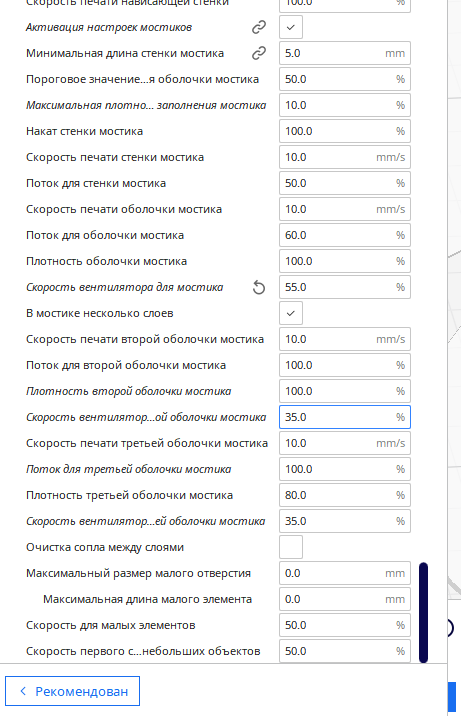The height and width of the screenshot is (716, 461).
Task: Click the settings panel vertical scrollbar
Action: click(x=423, y=612)
